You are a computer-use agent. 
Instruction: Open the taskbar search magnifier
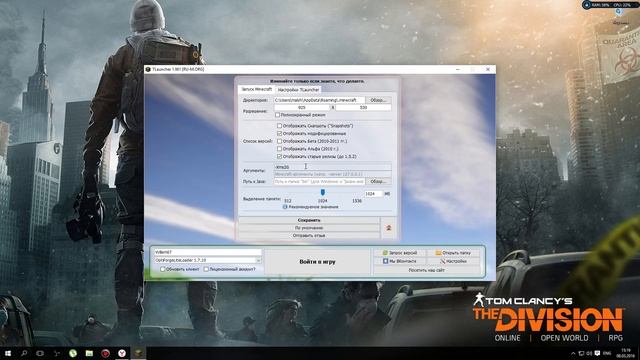point(24,353)
